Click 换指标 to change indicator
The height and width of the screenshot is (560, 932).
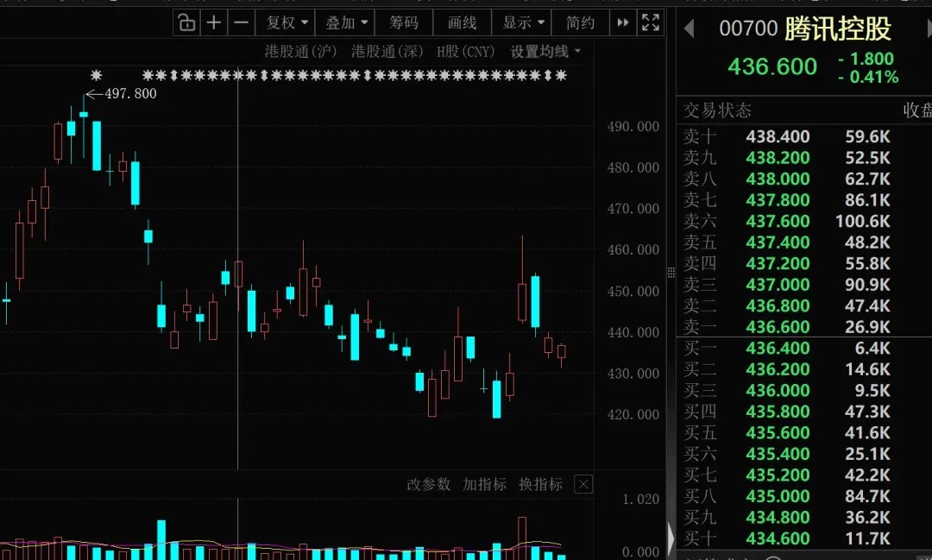coord(540,485)
